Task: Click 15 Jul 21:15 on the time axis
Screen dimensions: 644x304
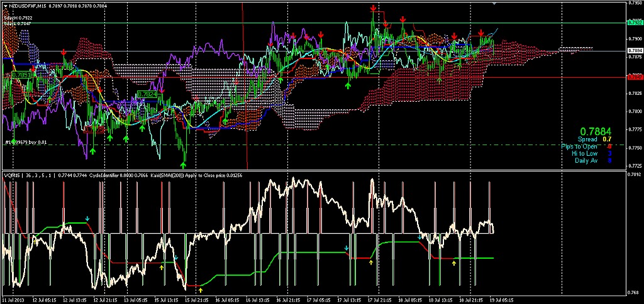Action: 198,300
